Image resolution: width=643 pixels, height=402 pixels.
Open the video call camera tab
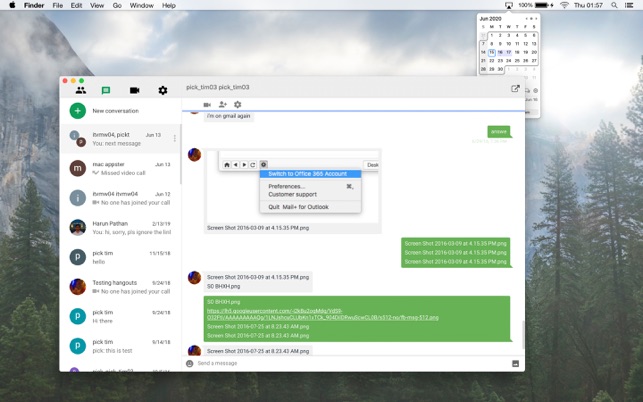pyautogui.click(x=135, y=90)
